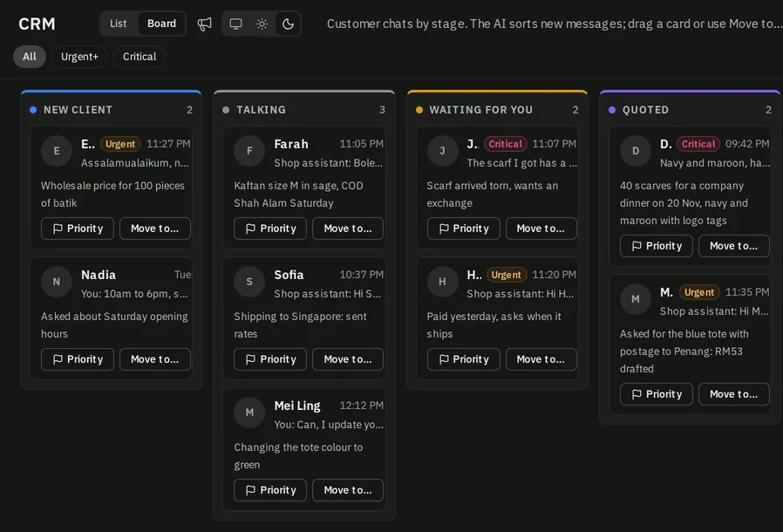The image size is (783, 532).
Task: Click the H avatar on paid yesterday card
Action: 442,282
